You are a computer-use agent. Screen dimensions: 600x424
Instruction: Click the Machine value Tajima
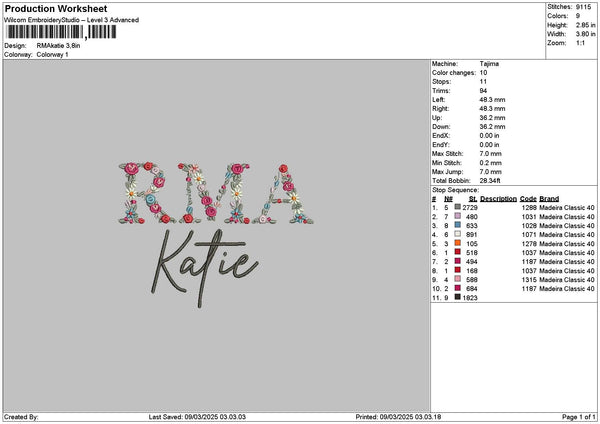pyautogui.click(x=490, y=63)
